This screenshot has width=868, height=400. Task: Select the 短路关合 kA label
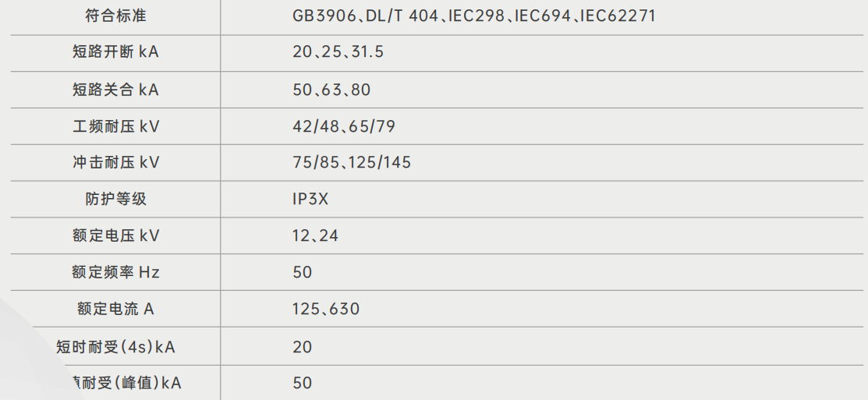115,90
